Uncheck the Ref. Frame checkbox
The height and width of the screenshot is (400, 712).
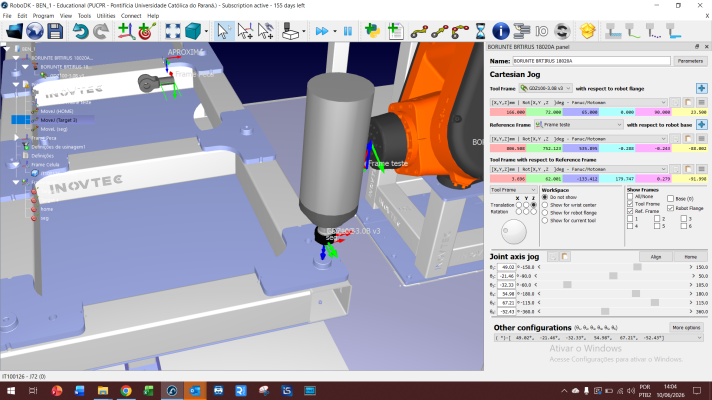pyautogui.click(x=630, y=211)
